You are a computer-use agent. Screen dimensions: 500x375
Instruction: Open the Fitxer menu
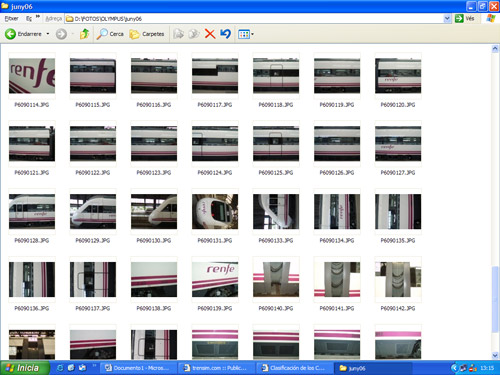click(x=11, y=18)
